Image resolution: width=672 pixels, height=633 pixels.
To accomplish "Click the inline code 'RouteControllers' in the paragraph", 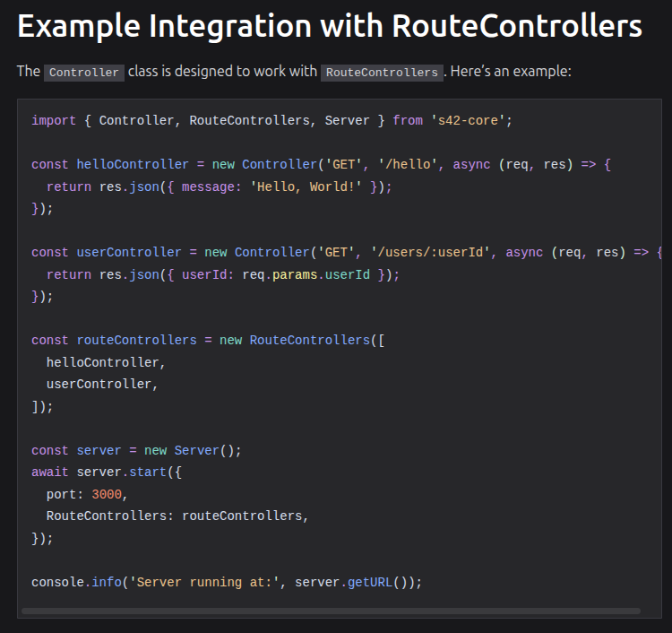I will [x=382, y=73].
